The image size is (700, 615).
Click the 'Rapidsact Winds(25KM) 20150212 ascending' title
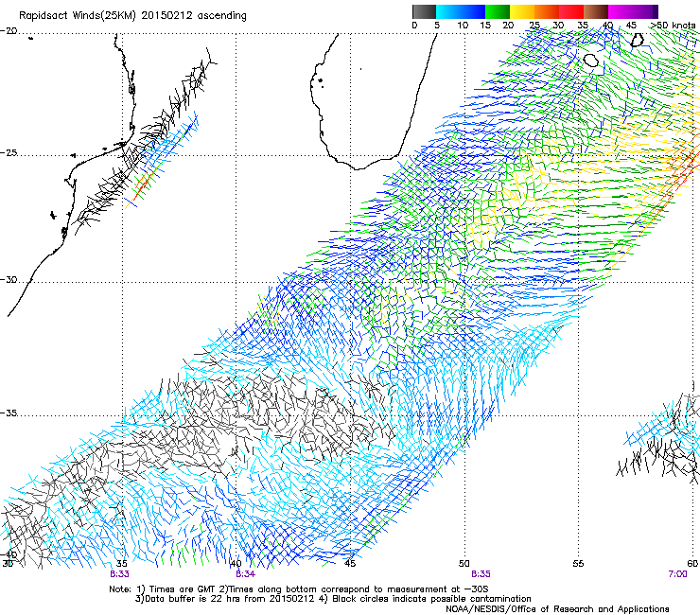pos(132,16)
